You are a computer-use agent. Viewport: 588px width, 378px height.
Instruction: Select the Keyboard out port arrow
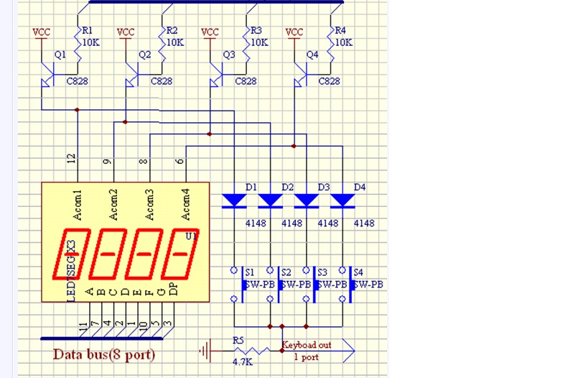[318, 351]
